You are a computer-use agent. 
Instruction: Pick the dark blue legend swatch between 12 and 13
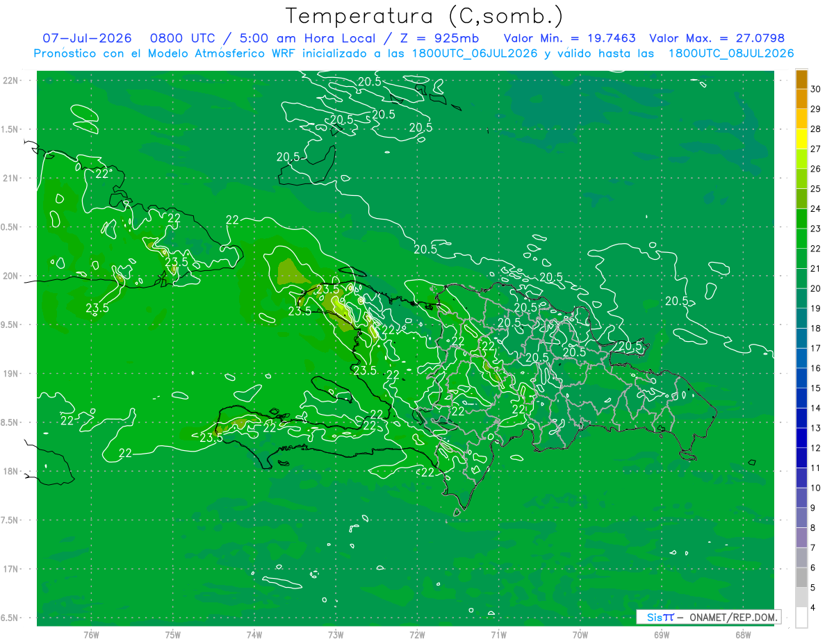tap(801, 438)
